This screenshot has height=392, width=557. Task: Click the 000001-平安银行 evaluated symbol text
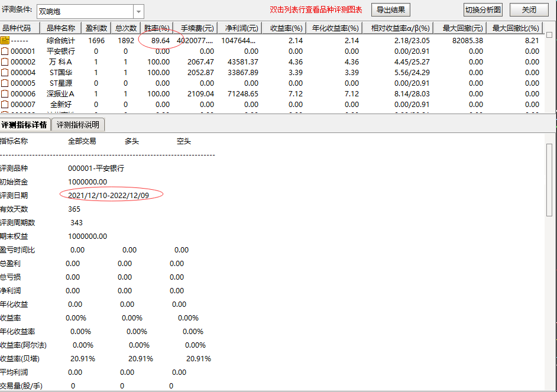click(96, 169)
